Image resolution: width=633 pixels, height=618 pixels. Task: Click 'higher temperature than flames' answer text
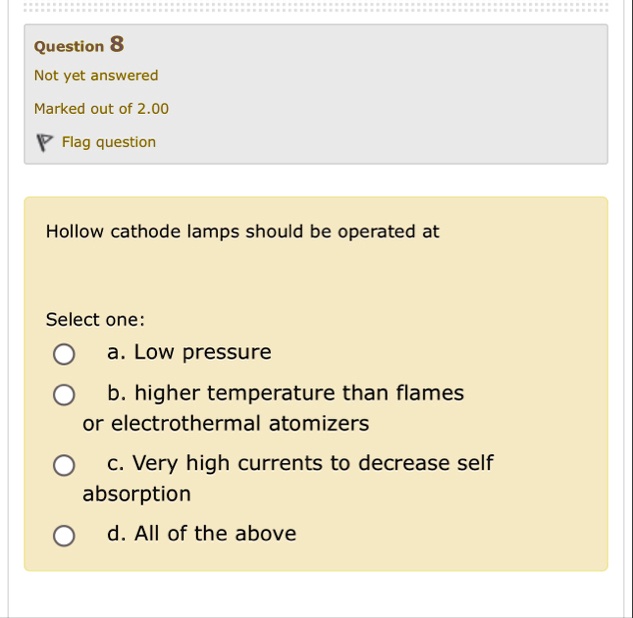(x=299, y=393)
